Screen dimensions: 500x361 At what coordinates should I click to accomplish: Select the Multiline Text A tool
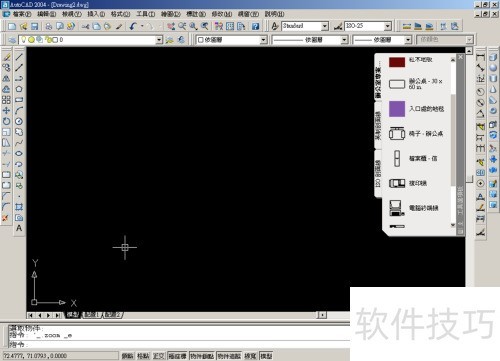[19, 228]
